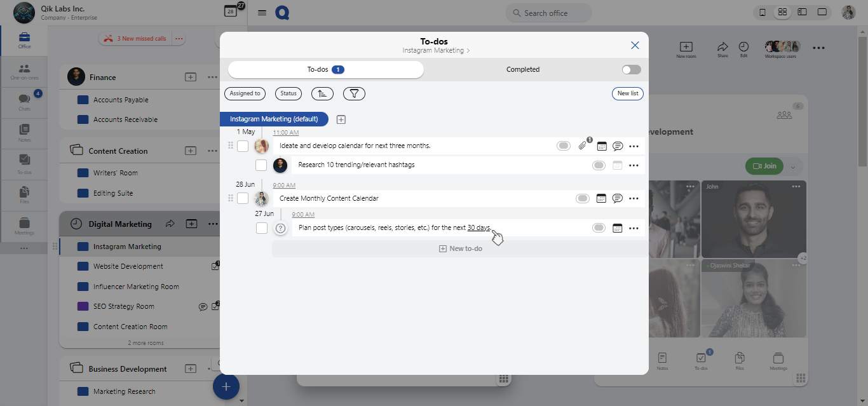The image size is (868, 406).
Task: Open the Assigned to filter dropdown
Action: [245, 94]
